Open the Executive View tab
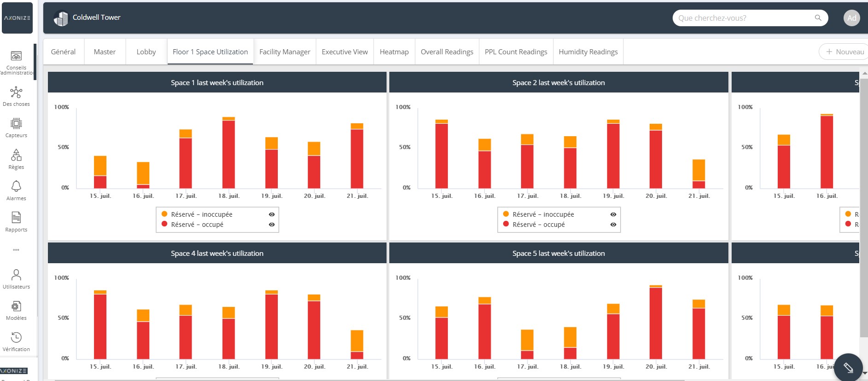The image size is (868, 381). pos(345,52)
